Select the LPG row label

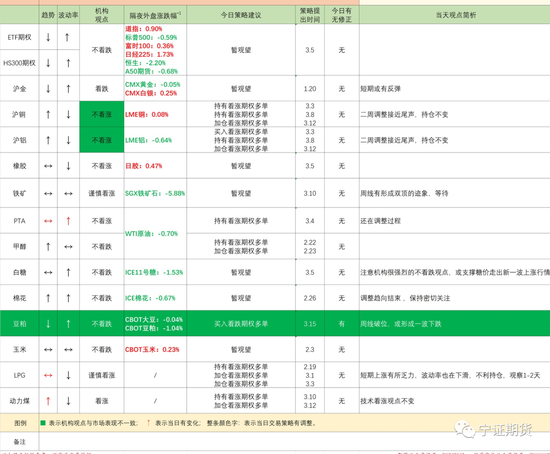19,375
